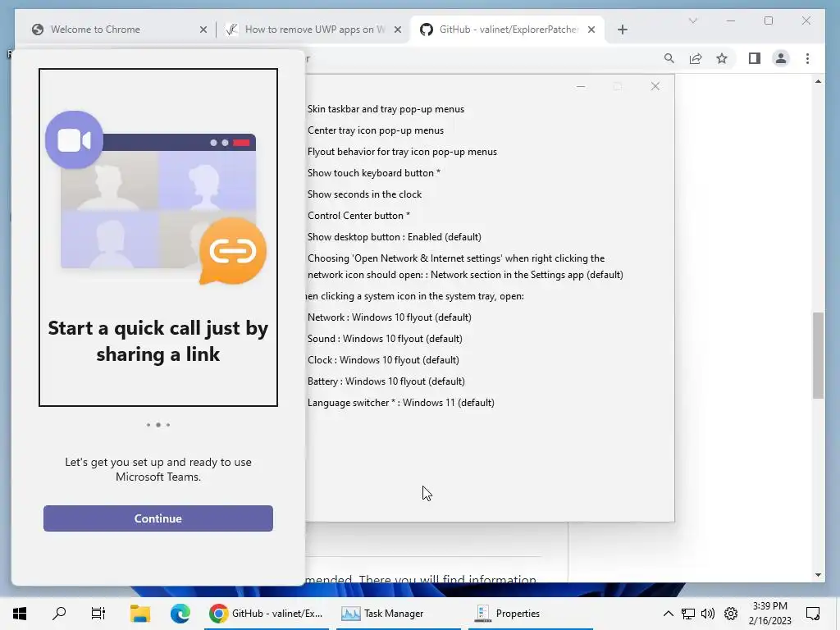This screenshot has height=630, width=840.
Task: Select the first Teams carousel dot
Action: (148, 425)
